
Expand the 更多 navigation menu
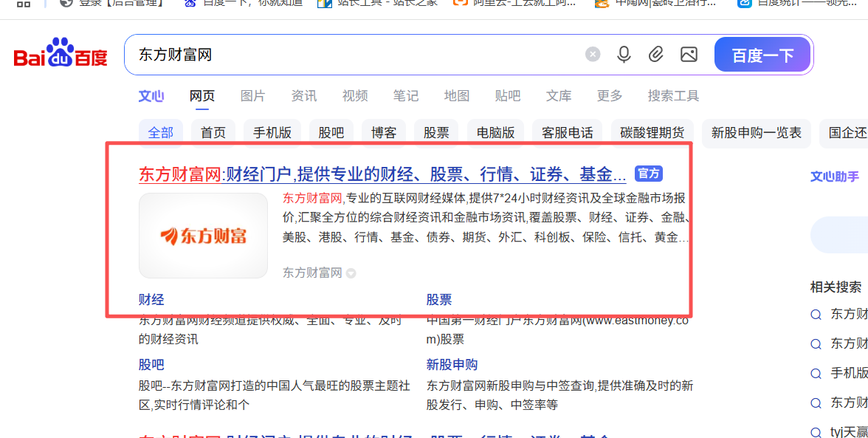(x=610, y=95)
